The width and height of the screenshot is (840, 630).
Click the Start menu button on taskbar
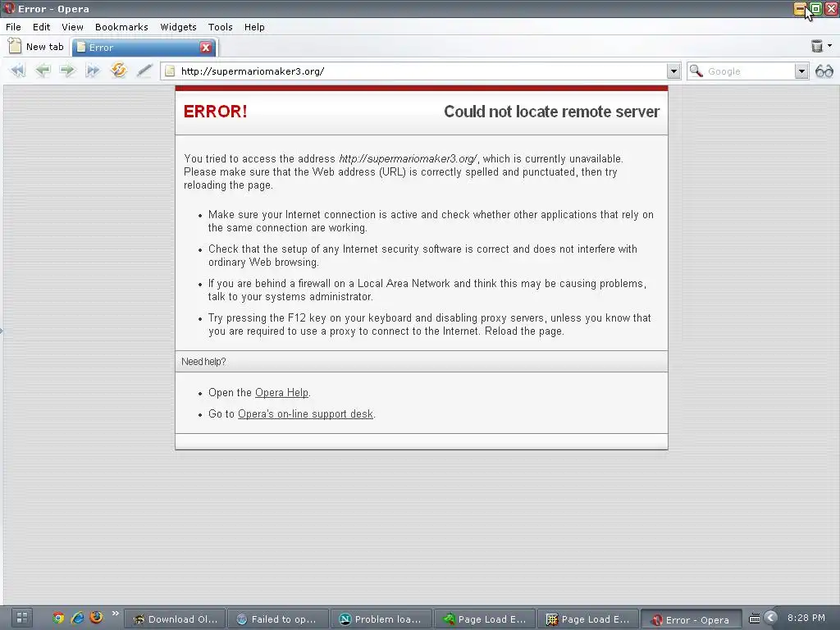click(x=22, y=619)
